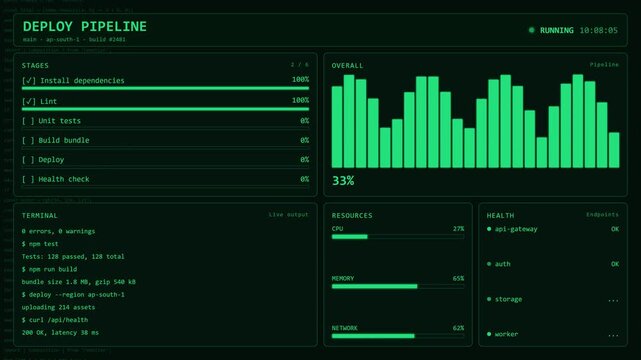This screenshot has height=360, width=641.
Task: Click the "Tests: 128 passed, 128 total" line
Action: 73,257
